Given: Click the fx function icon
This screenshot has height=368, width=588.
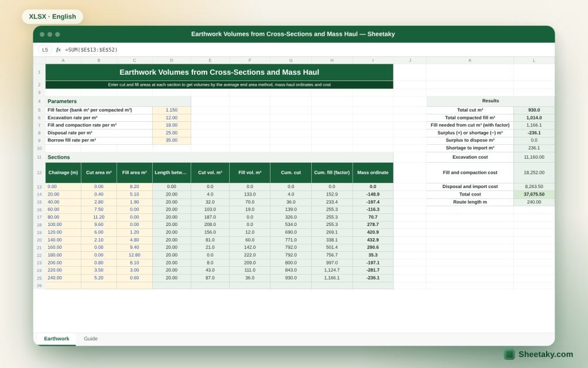Looking at the screenshot, I should [59, 49].
